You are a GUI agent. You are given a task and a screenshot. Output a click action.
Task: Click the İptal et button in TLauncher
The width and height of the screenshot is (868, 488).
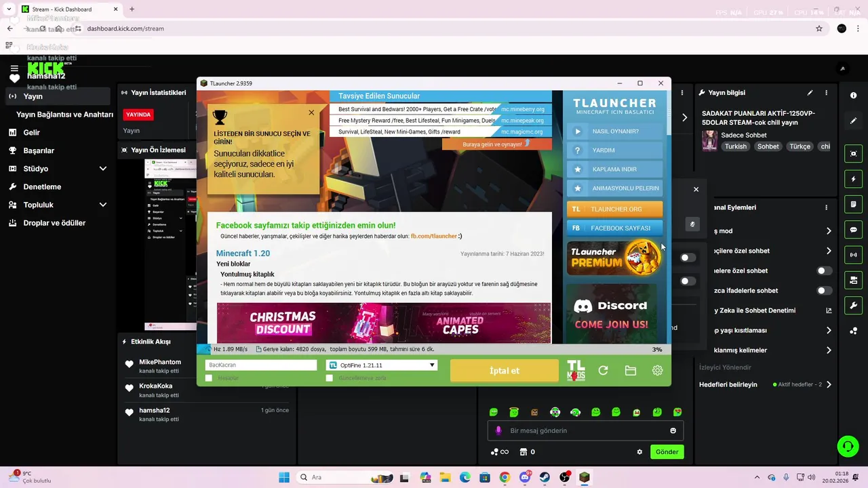point(505,371)
